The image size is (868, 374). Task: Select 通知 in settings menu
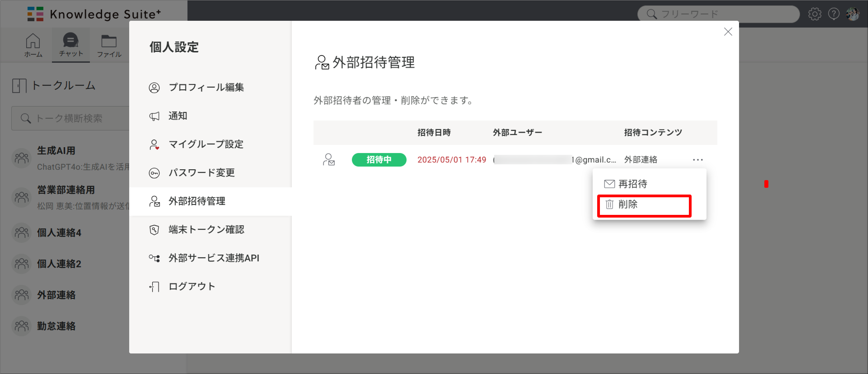click(x=210, y=116)
